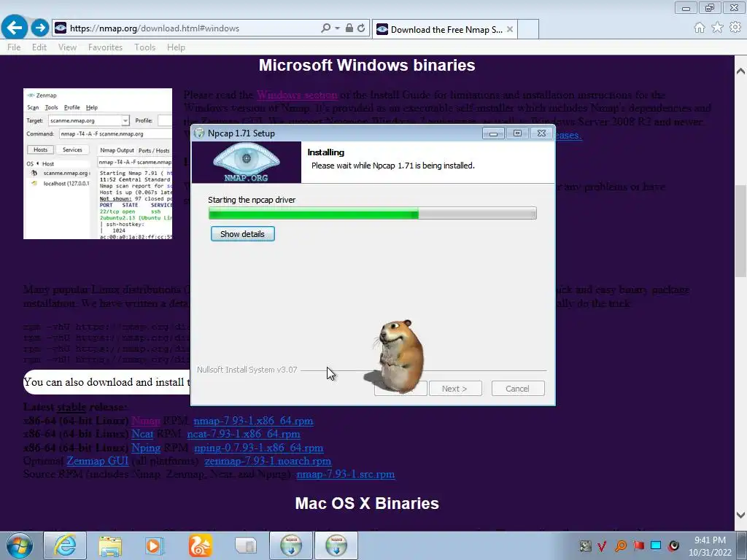The image size is (747, 560).
Task: Open the Nping link
Action: coord(146,448)
